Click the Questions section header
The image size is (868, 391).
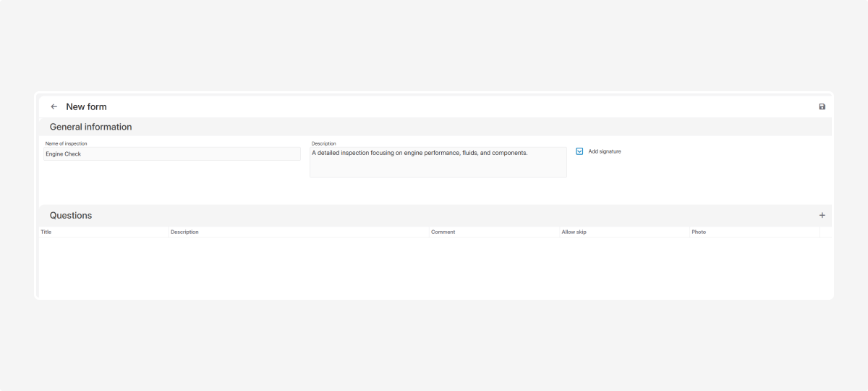click(71, 215)
